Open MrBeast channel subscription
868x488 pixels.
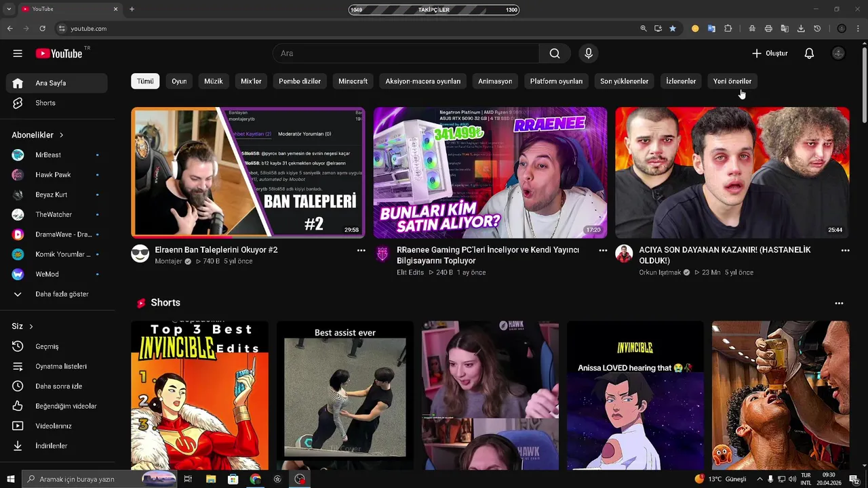point(57,155)
